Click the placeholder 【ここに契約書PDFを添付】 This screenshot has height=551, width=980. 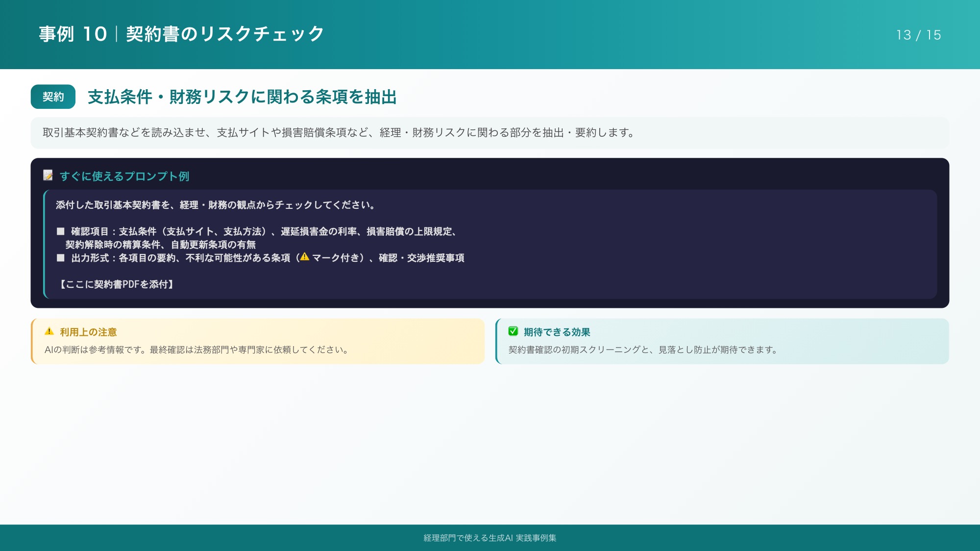117,284
